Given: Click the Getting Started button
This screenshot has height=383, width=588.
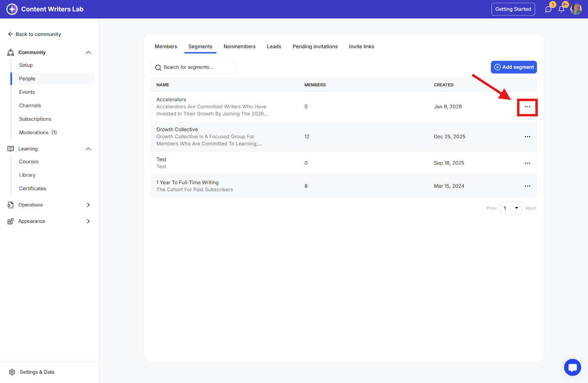Looking at the screenshot, I should click(513, 9).
